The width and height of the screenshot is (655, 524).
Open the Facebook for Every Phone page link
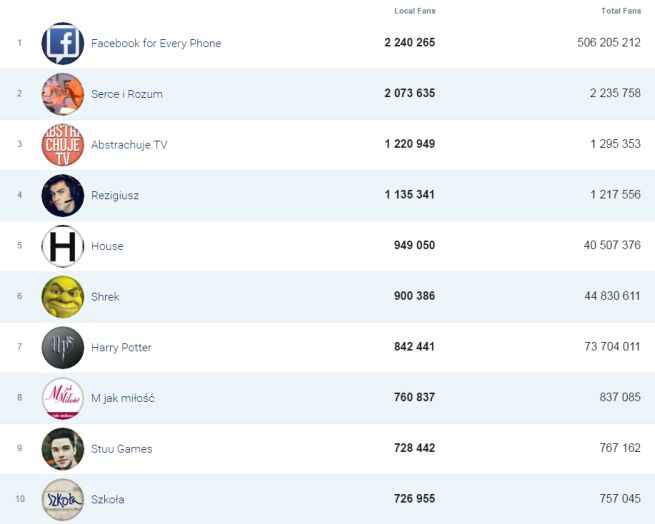(156, 44)
